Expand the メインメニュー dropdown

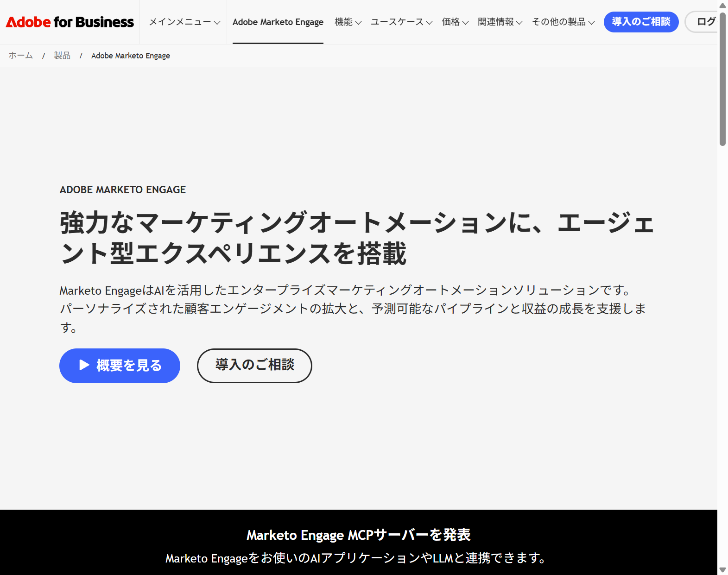(x=184, y=22)
